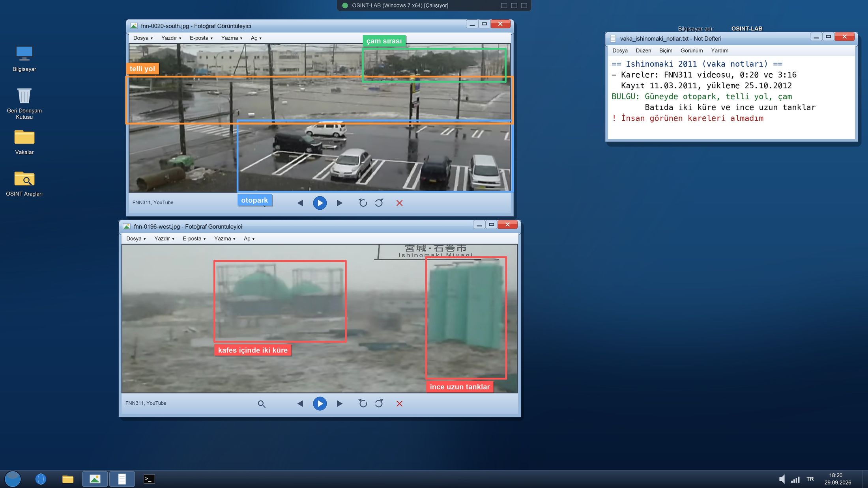Image resolution: width=868 pixels, height=488 pixels.
Task: Rotate counterclockwise in fnn-0020-south.jpg viewer
Action: coord(363,203)
